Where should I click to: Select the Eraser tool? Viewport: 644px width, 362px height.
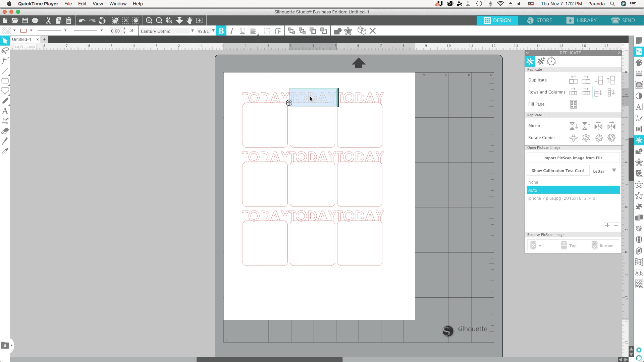point(5,131)
